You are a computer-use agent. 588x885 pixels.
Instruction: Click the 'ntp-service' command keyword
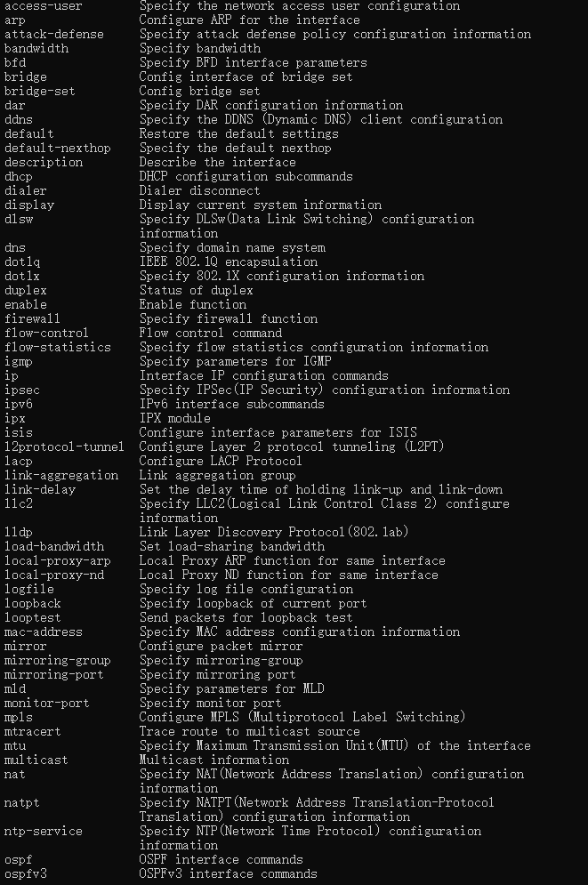click(x=43, y=832)
